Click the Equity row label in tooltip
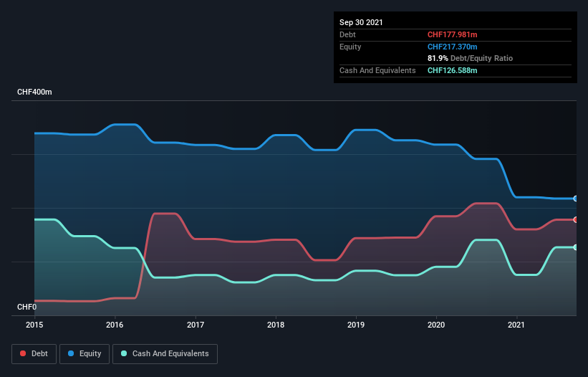 click(x=350, y=47)
